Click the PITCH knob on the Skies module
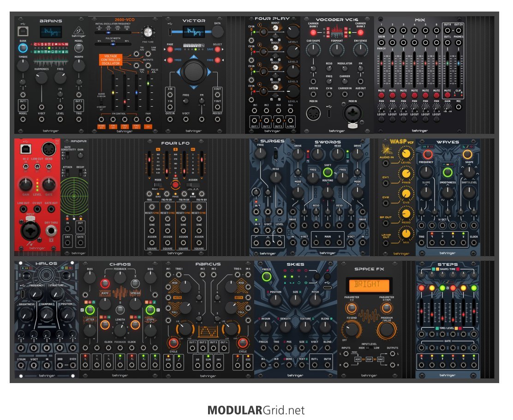The height and width of the screenshot is (420, 513). [x=316, y=300]
